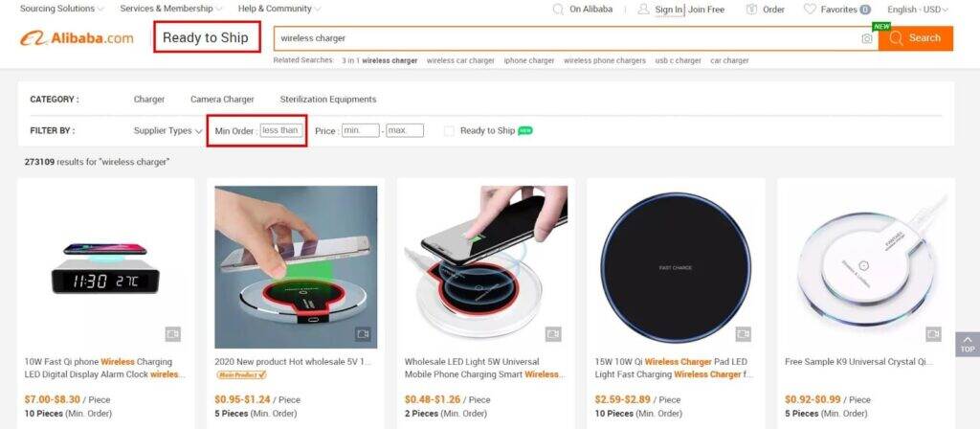This screenshot has height=429, width=980.
Task: Click the Favorites heart icon
Action: [810, 9]
